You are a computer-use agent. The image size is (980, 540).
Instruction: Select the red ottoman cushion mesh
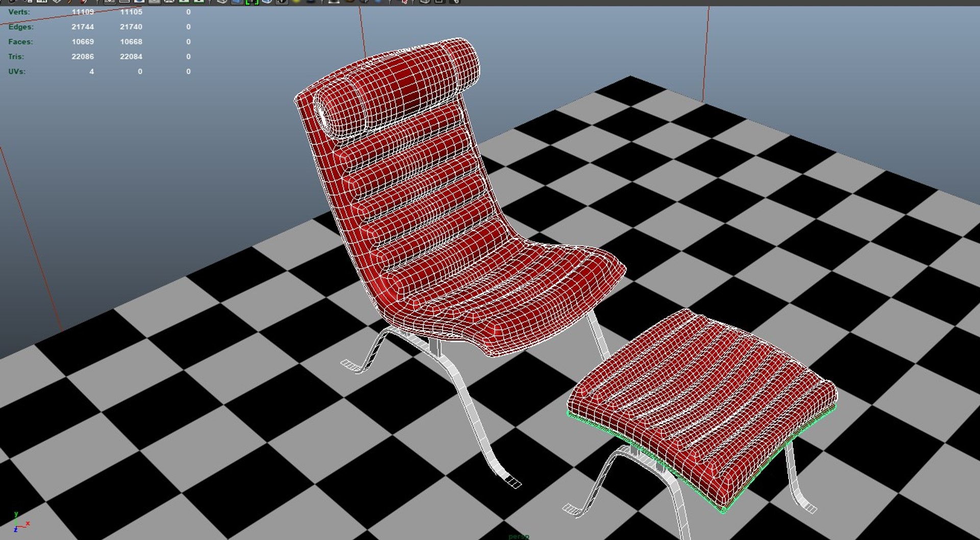click(702, 404)
